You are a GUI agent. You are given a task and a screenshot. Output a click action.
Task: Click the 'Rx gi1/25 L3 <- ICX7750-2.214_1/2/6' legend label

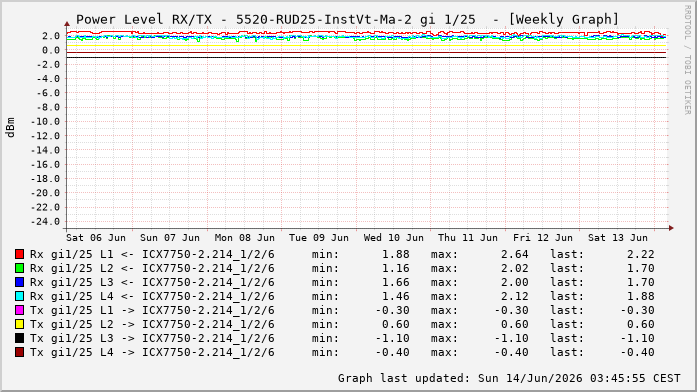click(152, 283)
